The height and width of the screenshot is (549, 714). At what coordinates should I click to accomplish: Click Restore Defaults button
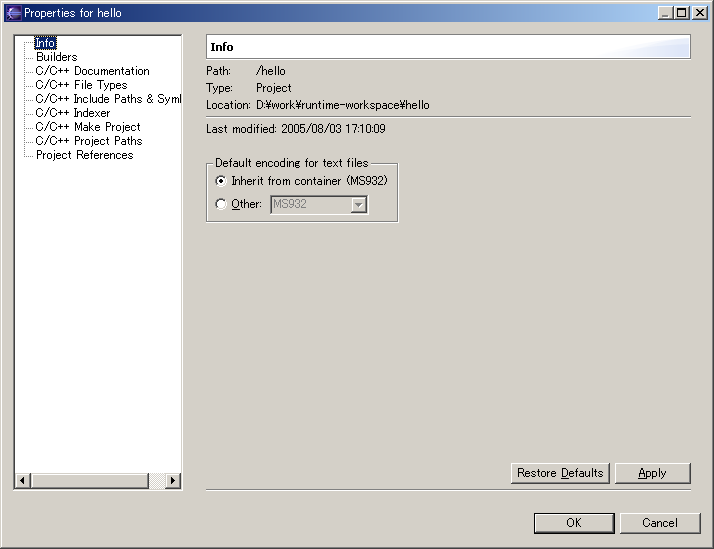tap(560, 473)
